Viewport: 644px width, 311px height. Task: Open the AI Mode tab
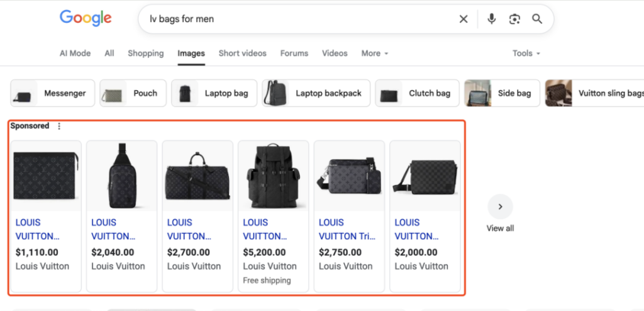(75, 54)
